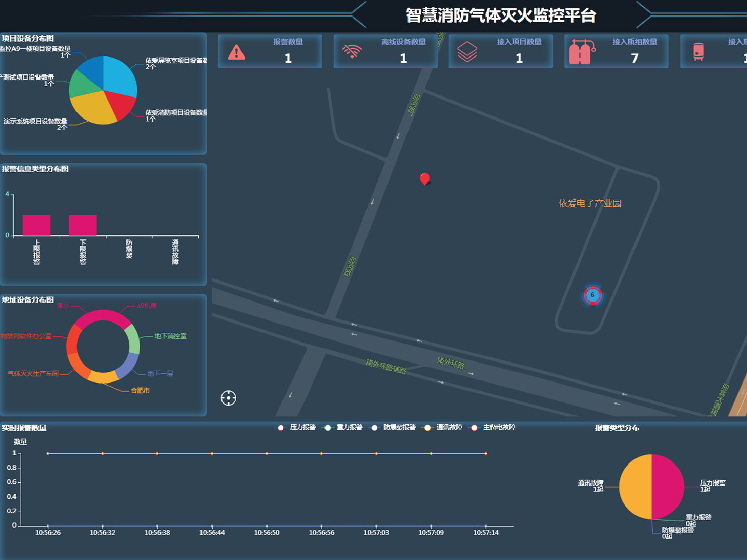Click the 离线设备数量 card label

pyautogui.click(x=404, y=42)
